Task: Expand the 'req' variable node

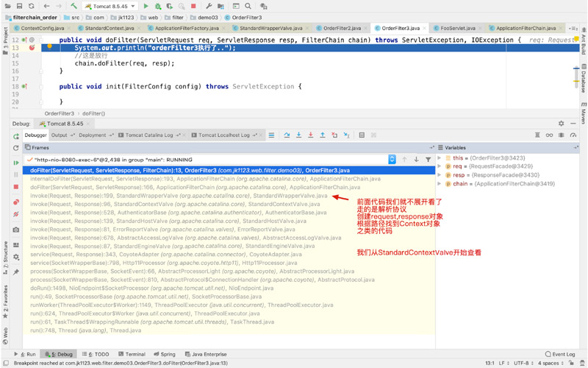Action: pos(440,166)
